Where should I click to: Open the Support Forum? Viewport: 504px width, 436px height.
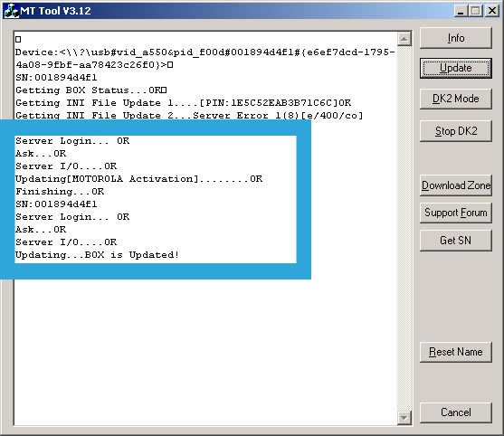[x=456, y=213]
